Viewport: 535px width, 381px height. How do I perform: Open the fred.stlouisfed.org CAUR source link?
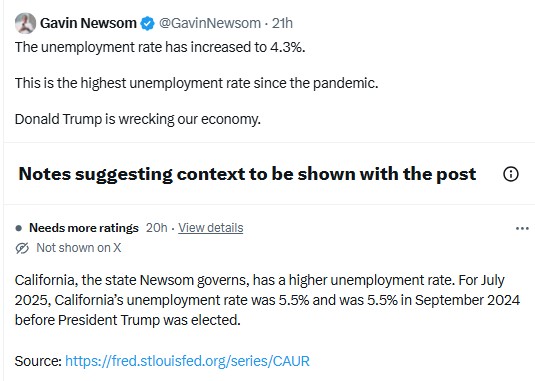[x=187, y=361]
